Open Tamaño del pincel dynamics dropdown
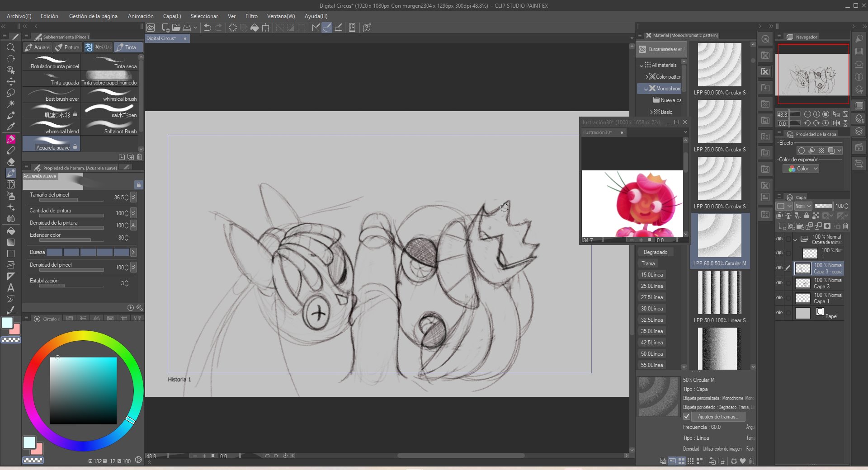Screen dimensions: 868x470 [x=133, y=197]
